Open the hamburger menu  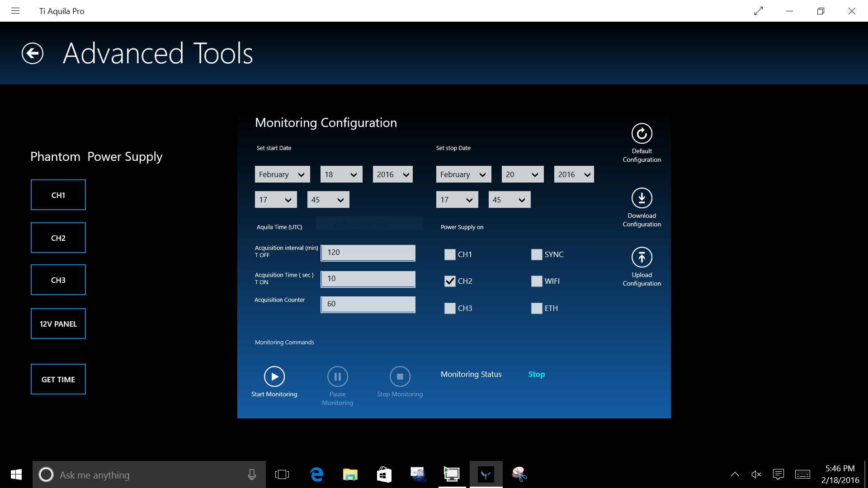(15, 11)
